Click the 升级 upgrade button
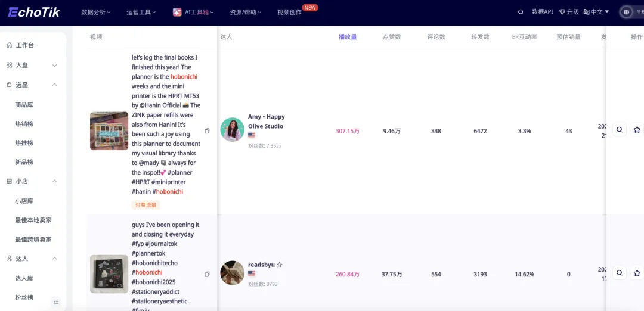 569,12
